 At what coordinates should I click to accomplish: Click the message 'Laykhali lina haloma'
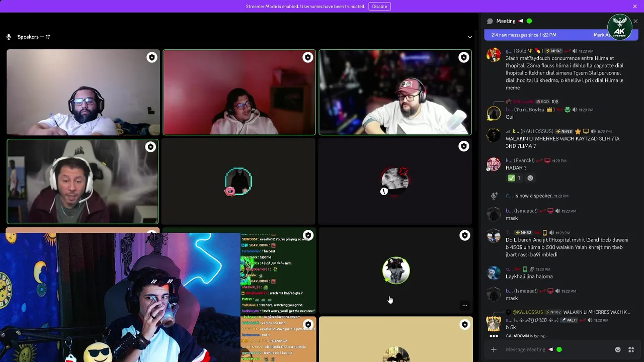(529, 277)
